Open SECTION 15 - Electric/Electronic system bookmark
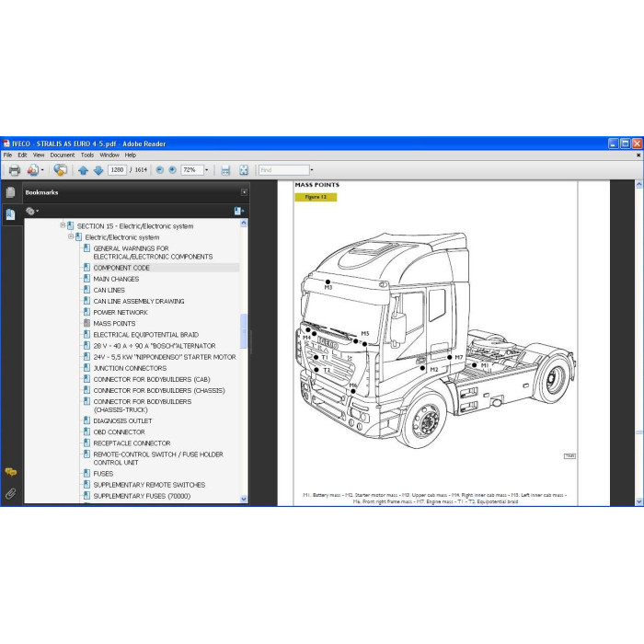 [x=135, y=226]
